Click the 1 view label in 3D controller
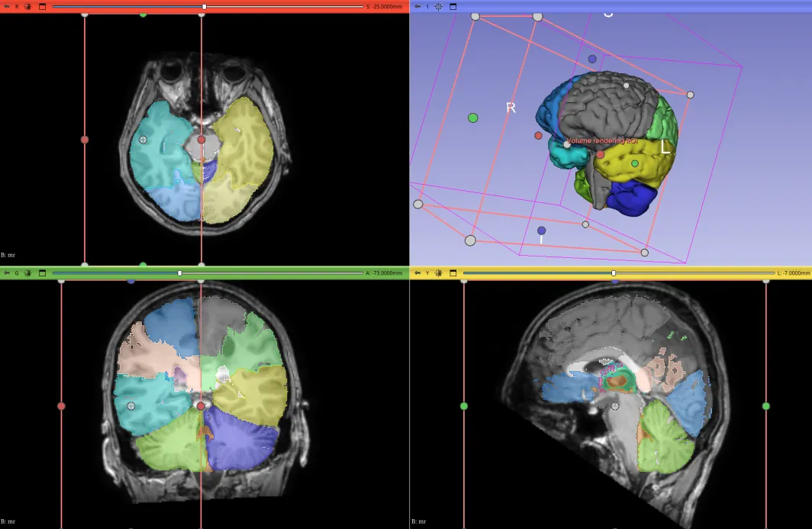Screen dimensions: 812x529 pos(427,6)
